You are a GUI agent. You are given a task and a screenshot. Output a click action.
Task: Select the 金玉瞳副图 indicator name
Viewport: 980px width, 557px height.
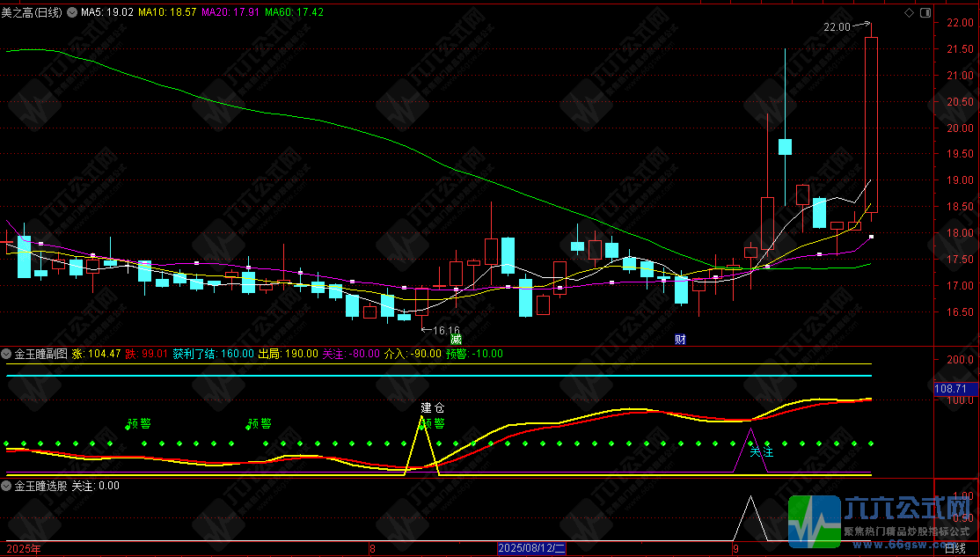pyautogui.click(x=40, y=354)
